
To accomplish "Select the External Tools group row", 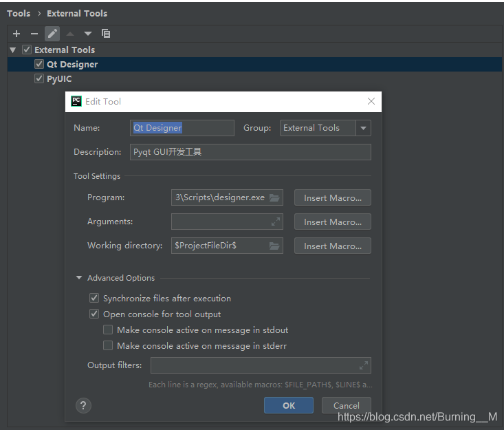I will 254,50.
